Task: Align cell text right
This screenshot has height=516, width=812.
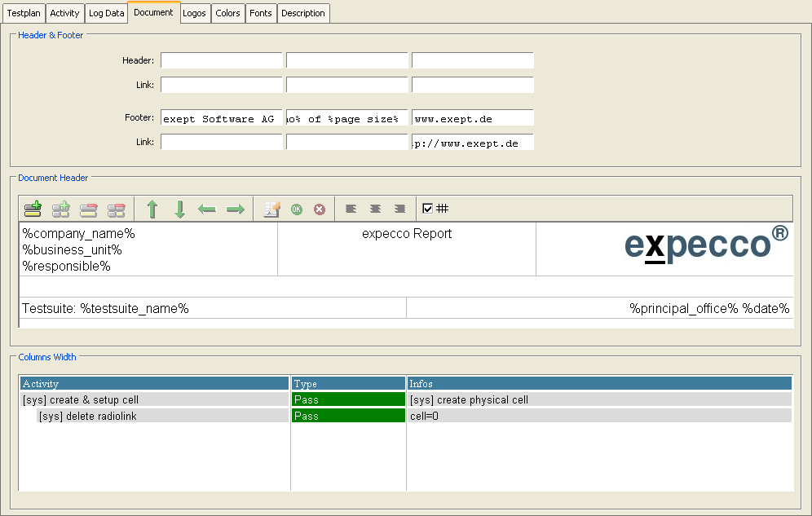Action: click(x=399, y=209)
